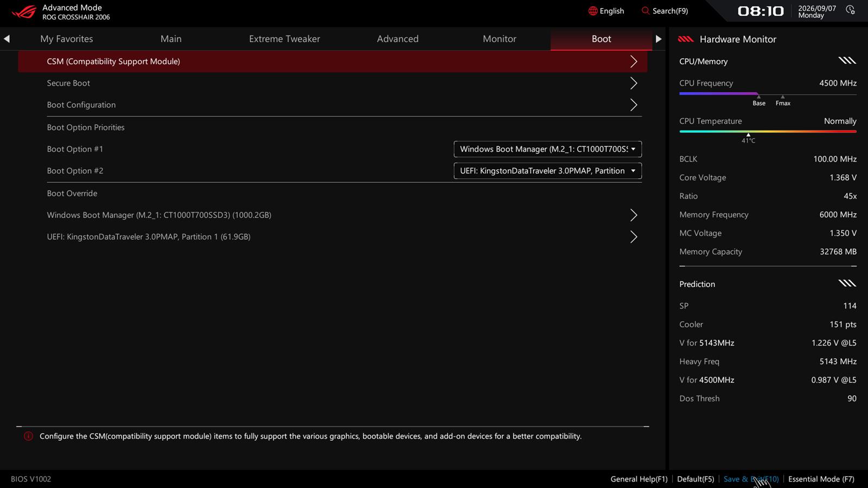Switch to Essential Mode (F7)
This screenshot has width=868, height=488.
tap(821, 479)
